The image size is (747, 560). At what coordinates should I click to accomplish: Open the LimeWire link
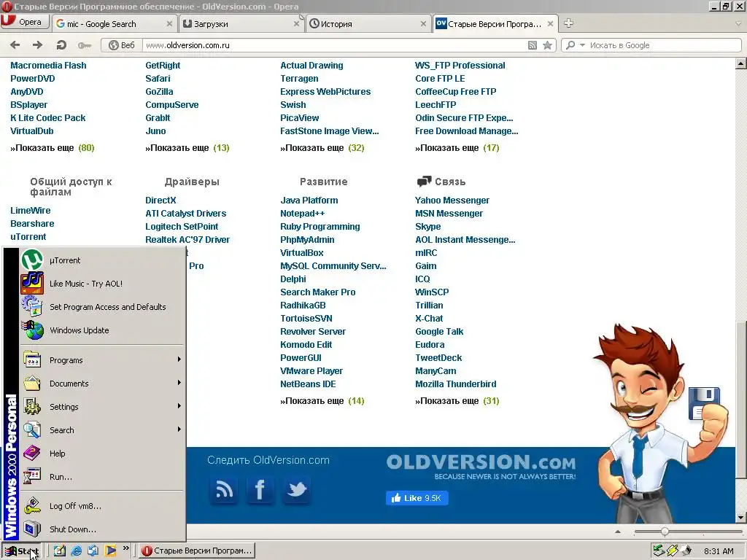tap(31, 211)
